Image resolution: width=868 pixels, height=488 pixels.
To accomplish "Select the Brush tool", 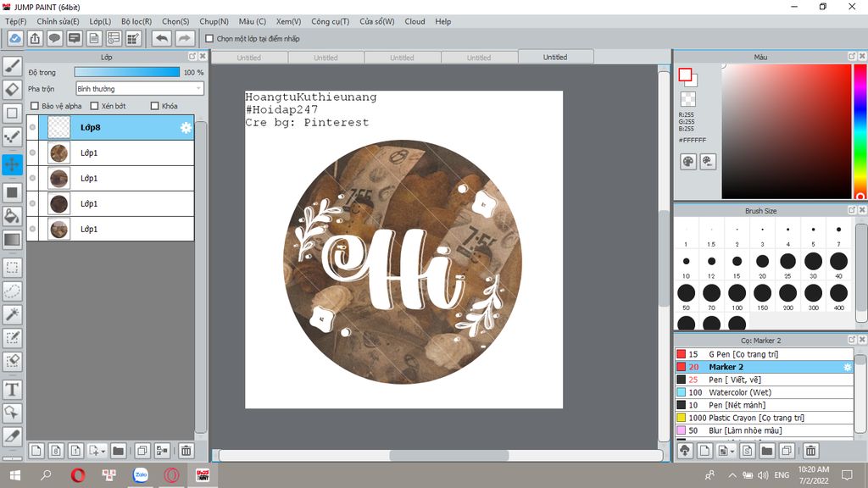I will pos(12,66).
